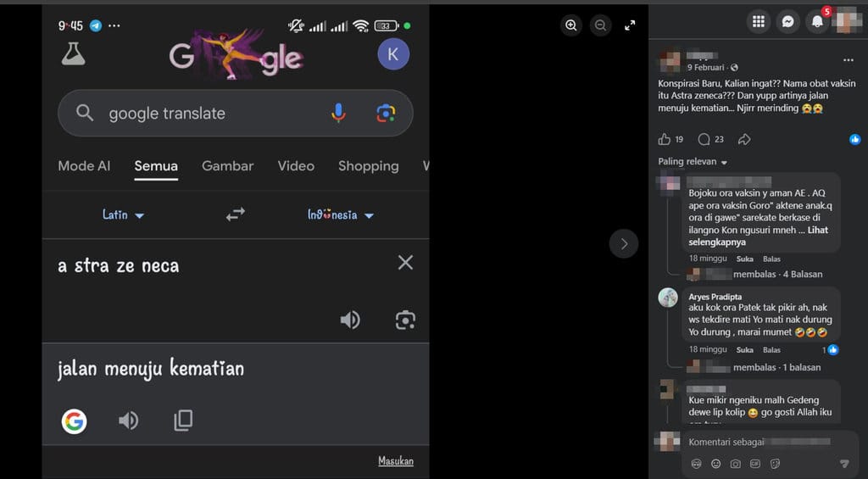This screenshot has width=868, height=479.
Task: Open Paling relevan comment sort dropdown
Action: 693,162
